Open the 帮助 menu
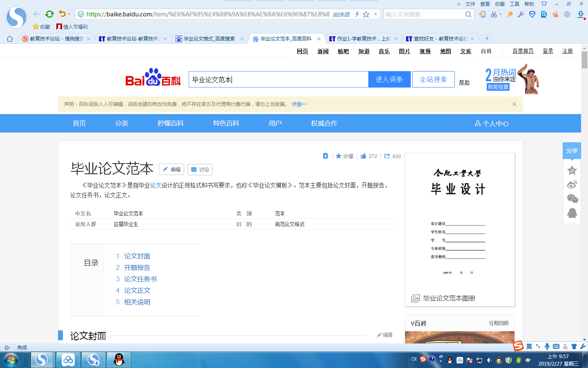The image size is (588, 368). coord(529,4)
